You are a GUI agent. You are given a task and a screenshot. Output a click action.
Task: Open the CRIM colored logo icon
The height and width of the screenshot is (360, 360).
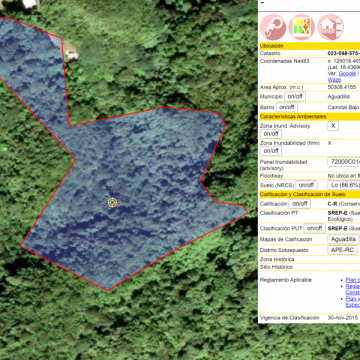click(x=302, y=27)
